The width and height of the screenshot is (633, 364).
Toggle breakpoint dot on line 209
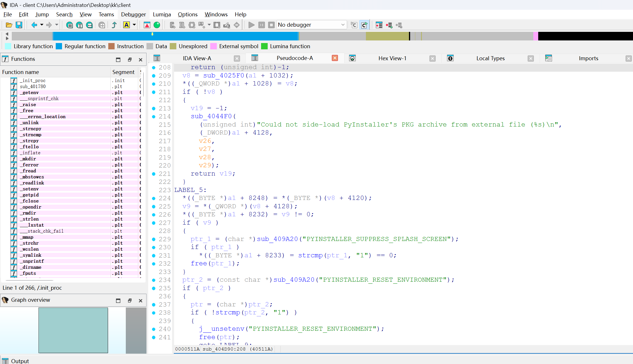154,76
